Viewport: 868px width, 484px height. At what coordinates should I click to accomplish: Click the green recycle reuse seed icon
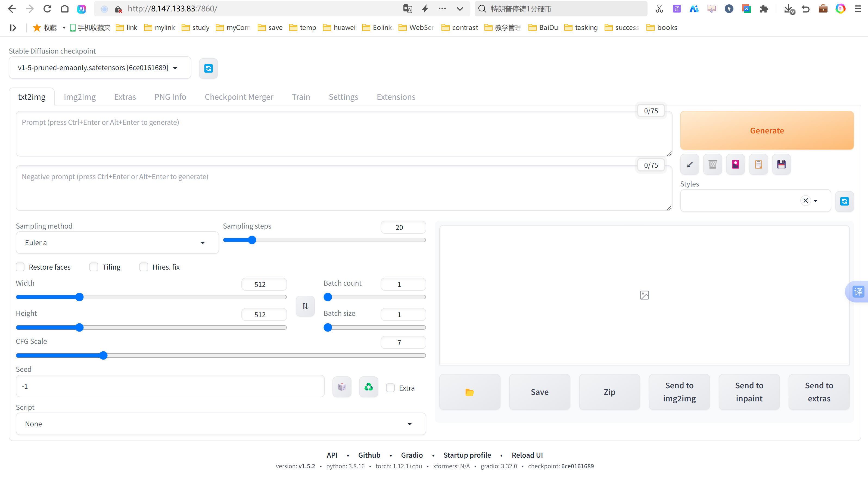click(368, 387)
